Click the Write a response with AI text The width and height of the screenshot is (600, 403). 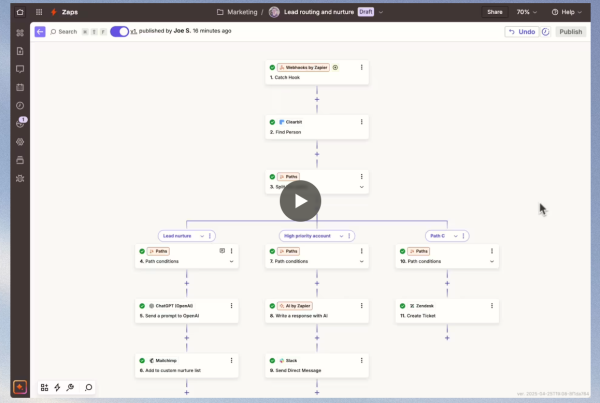302,316
